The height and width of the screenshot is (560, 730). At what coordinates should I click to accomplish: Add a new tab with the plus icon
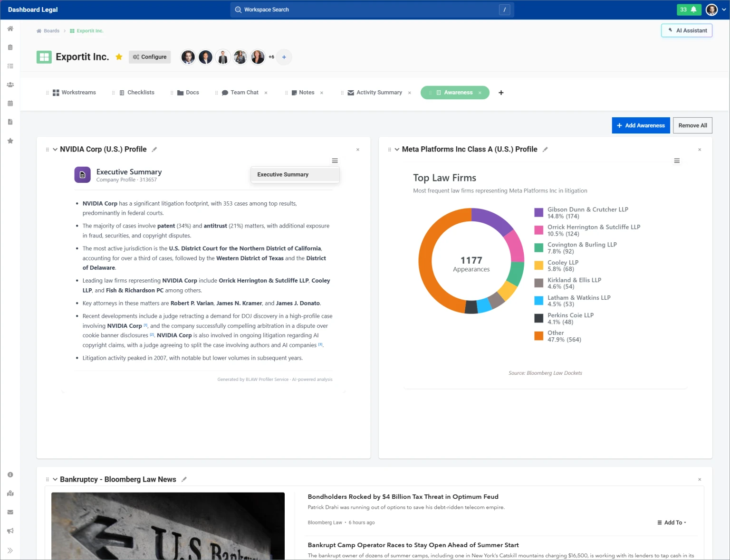pos(501,93)
